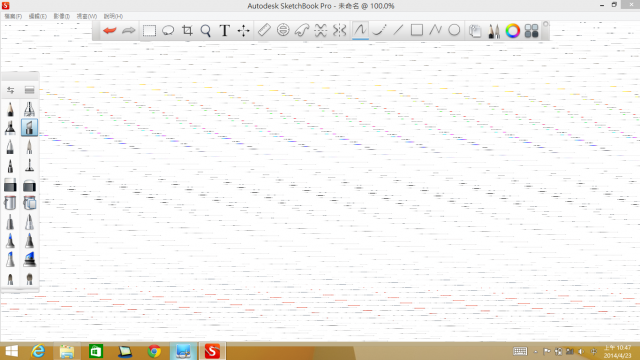The height and width of the screenshot is (360, 640).
Task: Select the thin inking pen on stand
Action: (29, 166)
